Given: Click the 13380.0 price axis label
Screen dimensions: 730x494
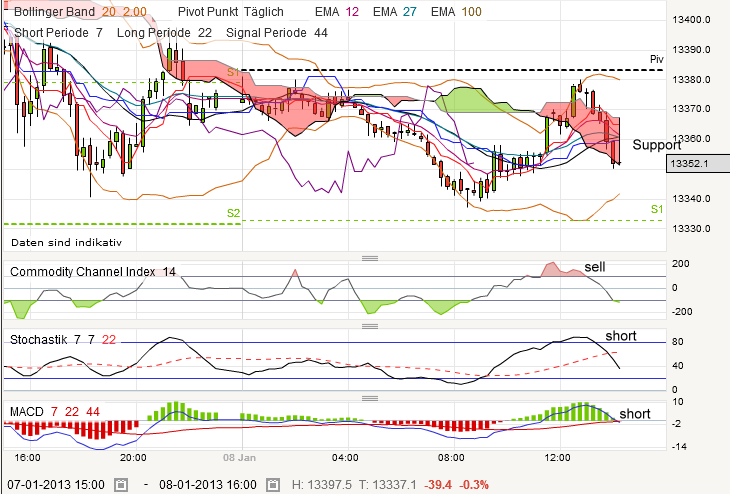Looking at the screenshot, I should pos(691,80).
